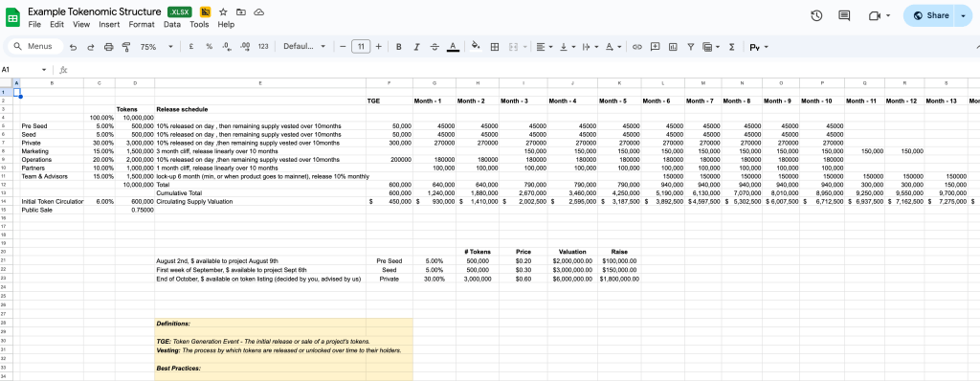
Task: Open the Format menu
Action: click(x=142, y=24)
